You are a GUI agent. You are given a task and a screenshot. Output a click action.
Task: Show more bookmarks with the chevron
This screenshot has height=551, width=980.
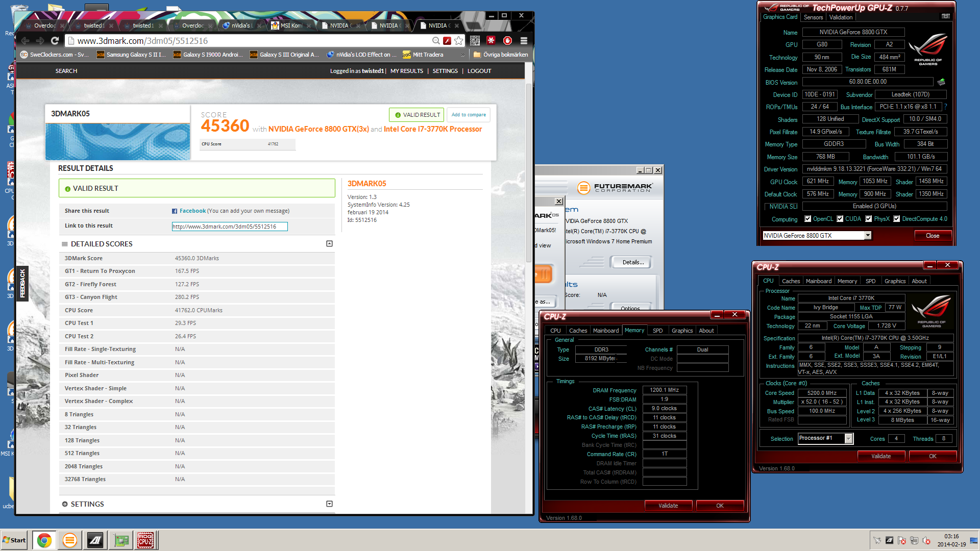click(462, 55)
